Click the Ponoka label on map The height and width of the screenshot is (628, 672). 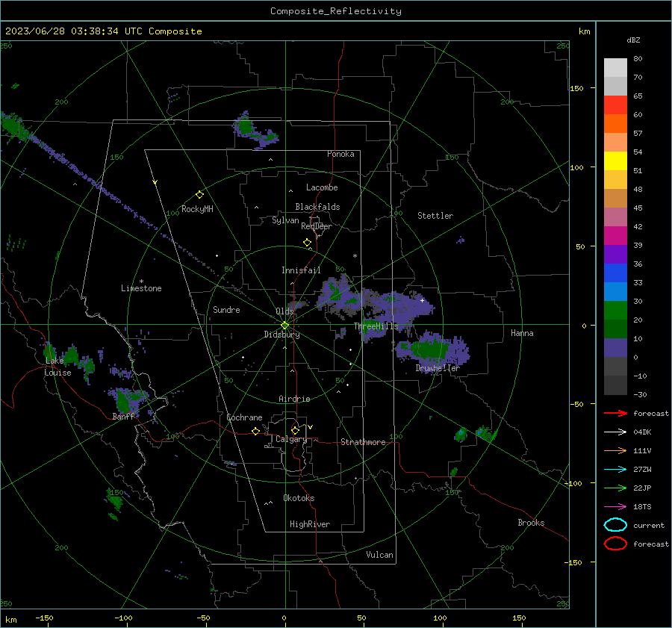coord(340,154)
